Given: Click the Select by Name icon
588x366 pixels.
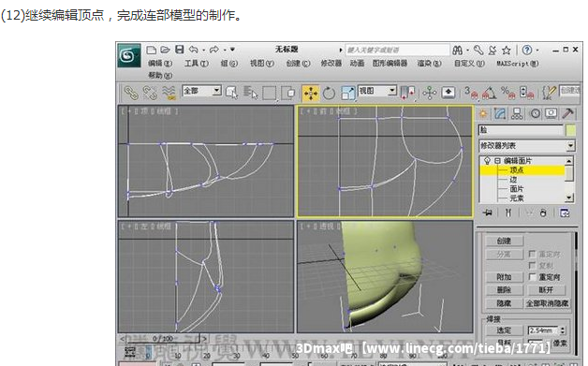Looking at the screenshot, I should click(250, 93).
